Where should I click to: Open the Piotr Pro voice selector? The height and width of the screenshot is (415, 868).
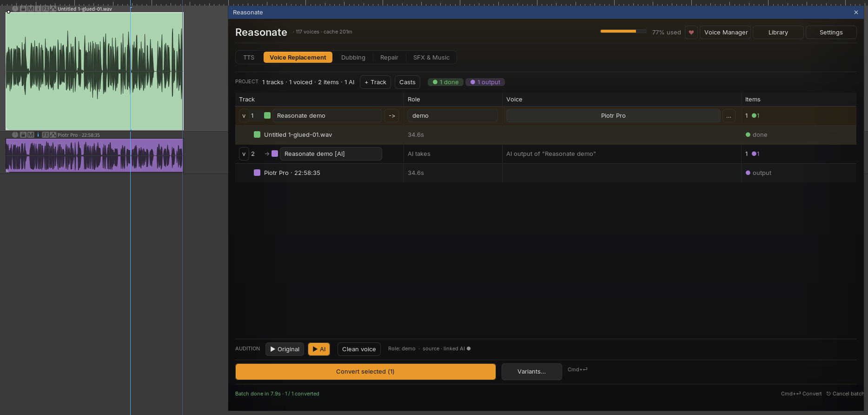tap(613, 116)
